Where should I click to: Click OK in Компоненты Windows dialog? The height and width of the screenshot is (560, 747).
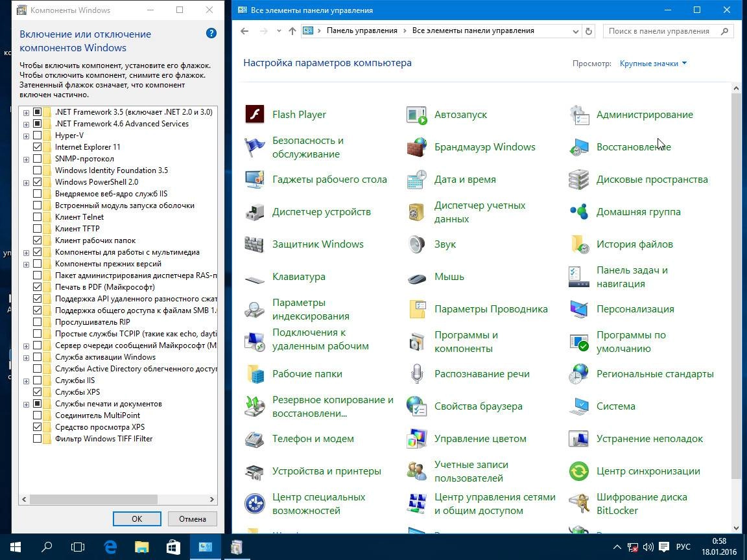click(x=137, y=519)
